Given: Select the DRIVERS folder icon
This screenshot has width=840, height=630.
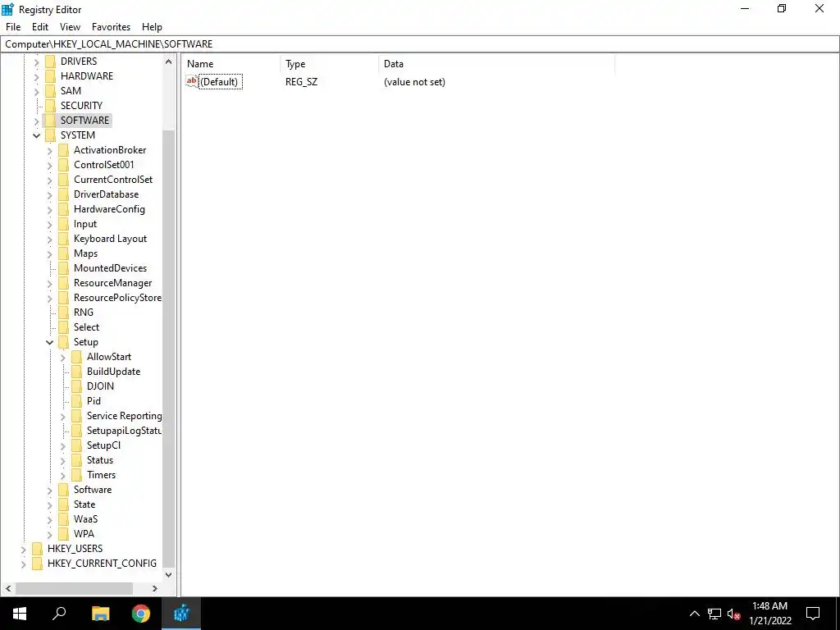Looking at the screenshot, I should [50, 61].
